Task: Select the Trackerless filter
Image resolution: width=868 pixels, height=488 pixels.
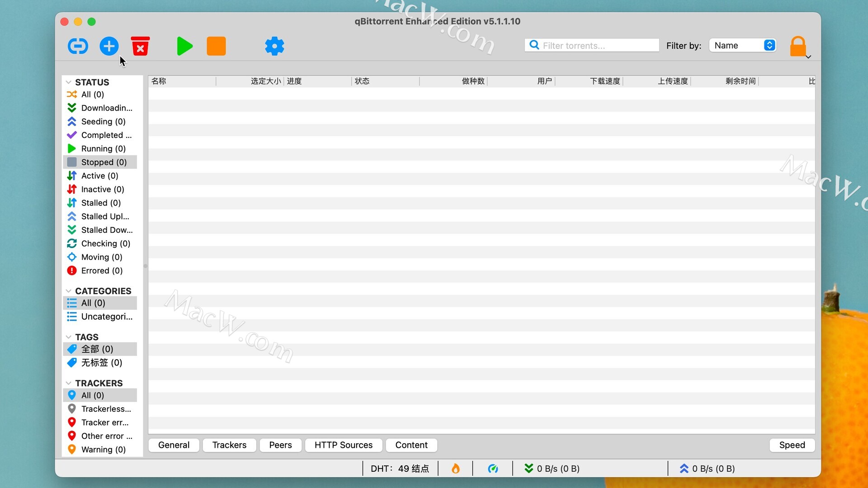Action: point(100,409)
